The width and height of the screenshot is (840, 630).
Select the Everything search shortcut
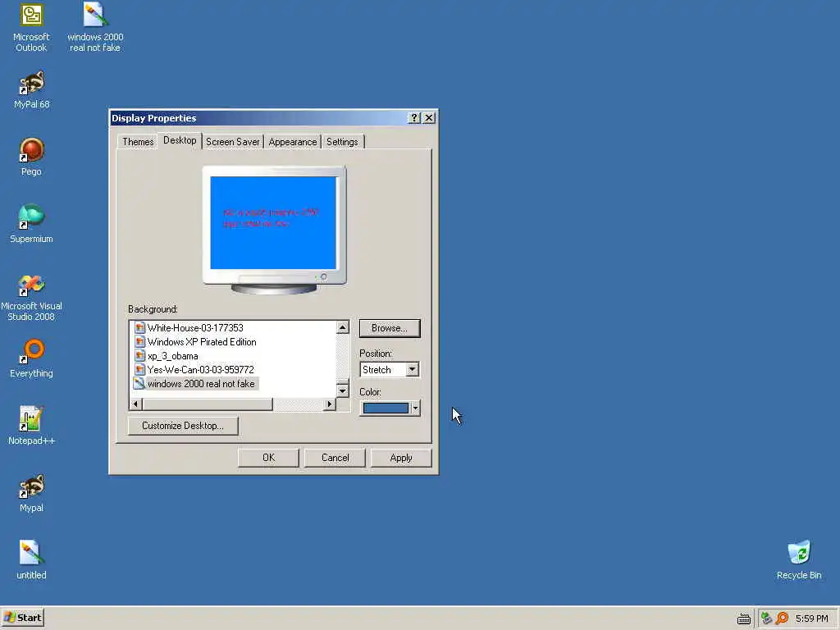click(32, 359)
